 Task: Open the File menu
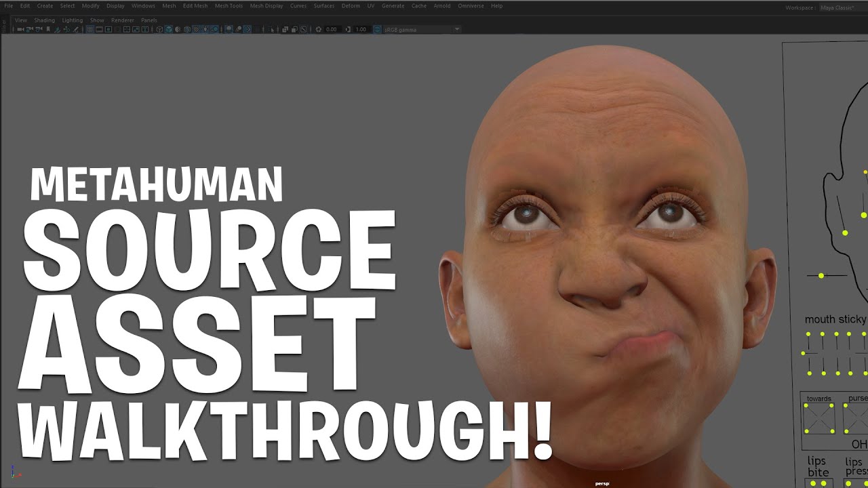point(8,6)
